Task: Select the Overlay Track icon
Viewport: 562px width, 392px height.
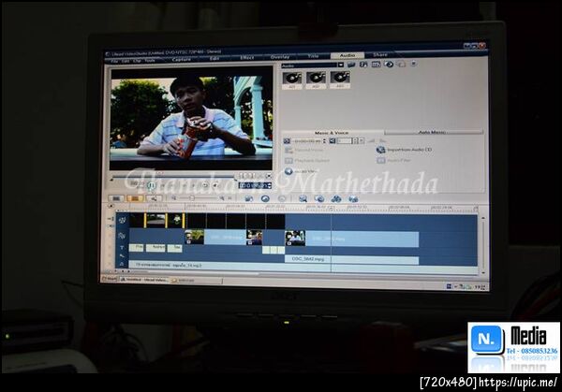Action: click(122, 236)
